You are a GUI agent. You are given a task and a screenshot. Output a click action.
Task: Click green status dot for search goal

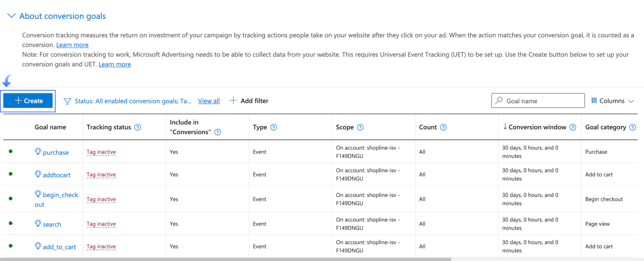pos(11,224)
